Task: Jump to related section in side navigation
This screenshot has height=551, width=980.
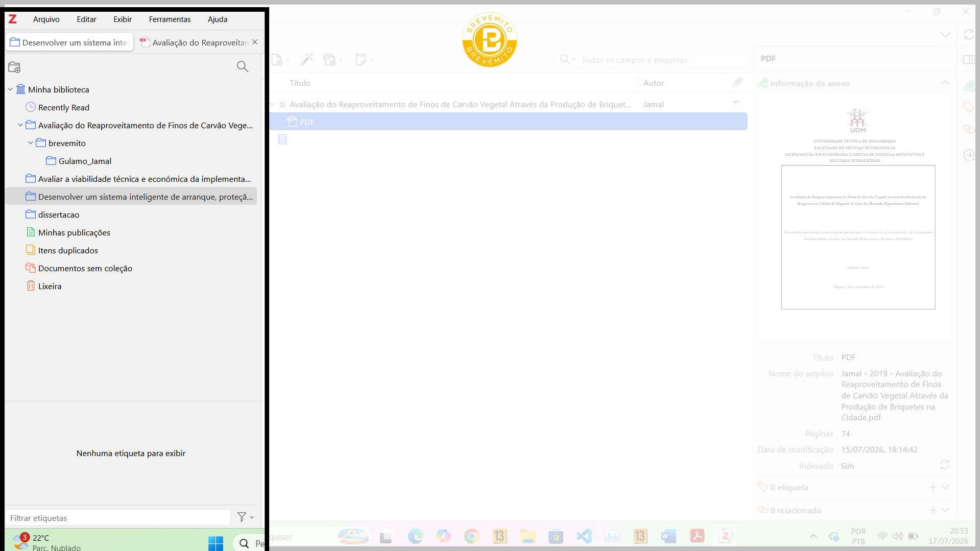Action: coord(968,129)
